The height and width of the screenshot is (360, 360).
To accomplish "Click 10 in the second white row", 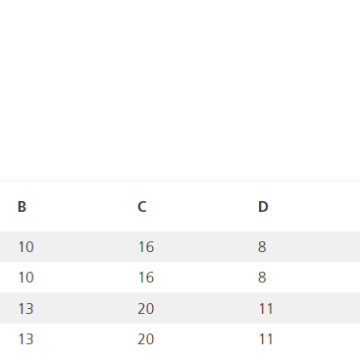I will point(26,277).
